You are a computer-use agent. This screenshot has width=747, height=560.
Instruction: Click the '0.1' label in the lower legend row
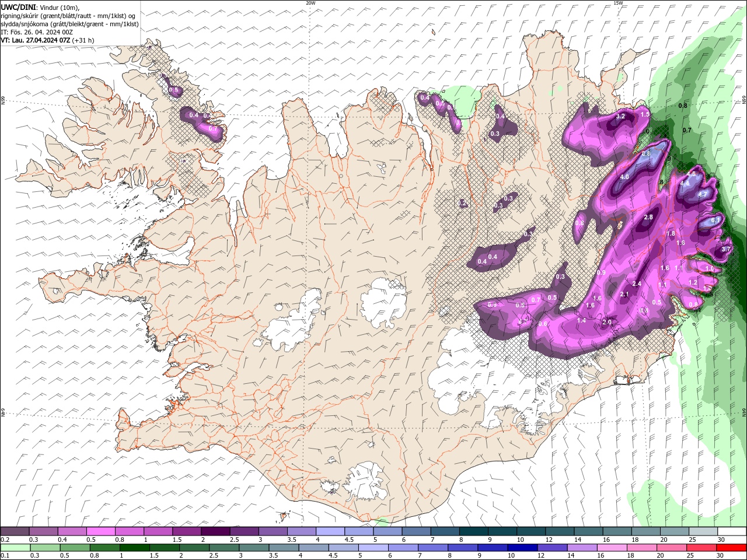pos(5,556)
